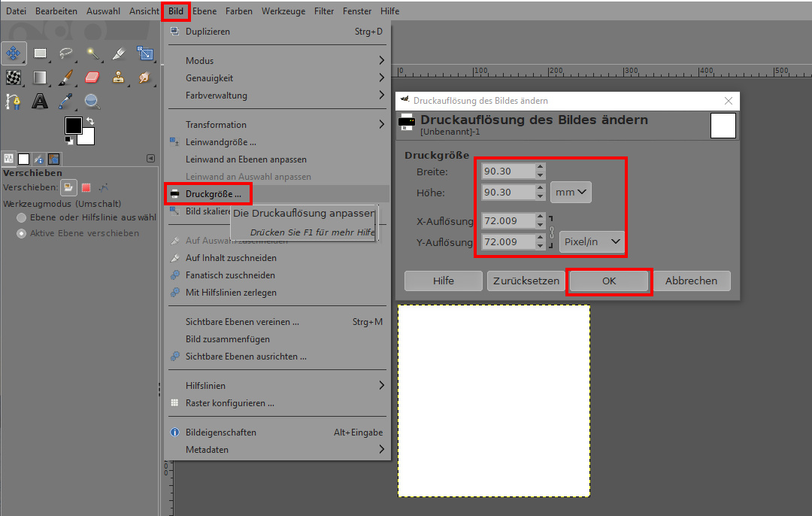Viewport: 812px width, 516px height.
Task: Choose Duplizieren from Bild menu
Action: tap(277, 32)
